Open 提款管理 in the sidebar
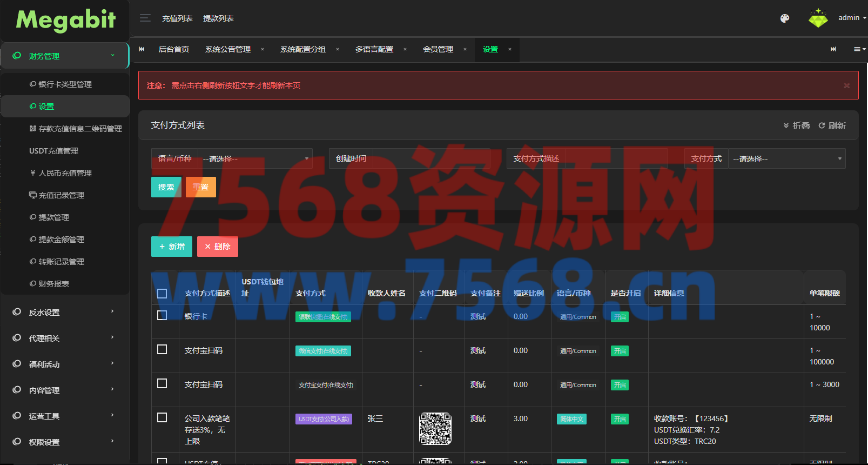Viewport: 868px width, 465px height. (x=54, y=217)
